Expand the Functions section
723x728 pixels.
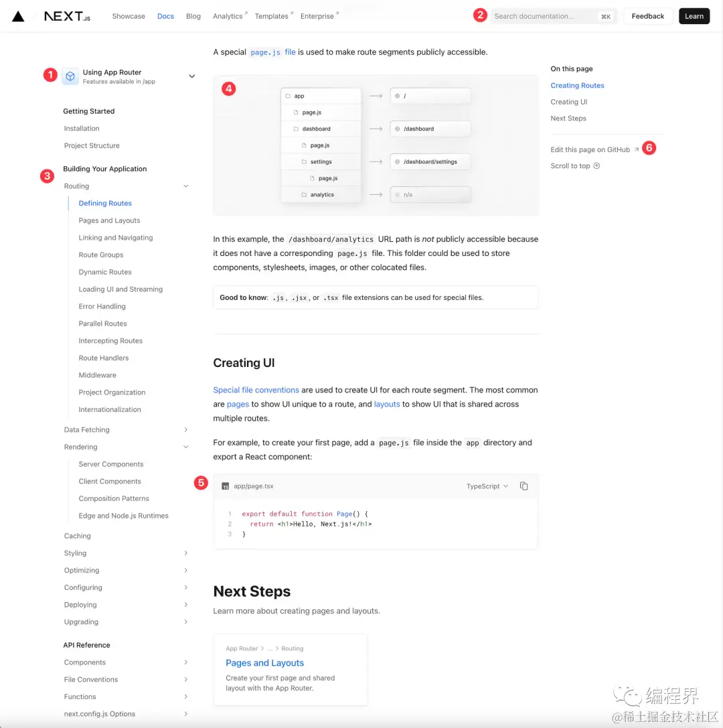click(185, 697)
